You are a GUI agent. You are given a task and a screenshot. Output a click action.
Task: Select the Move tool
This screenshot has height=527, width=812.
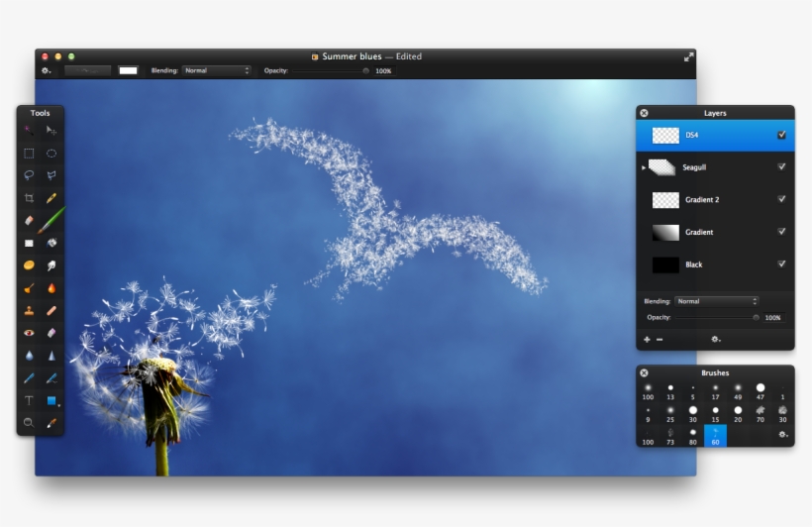point(51,130)
